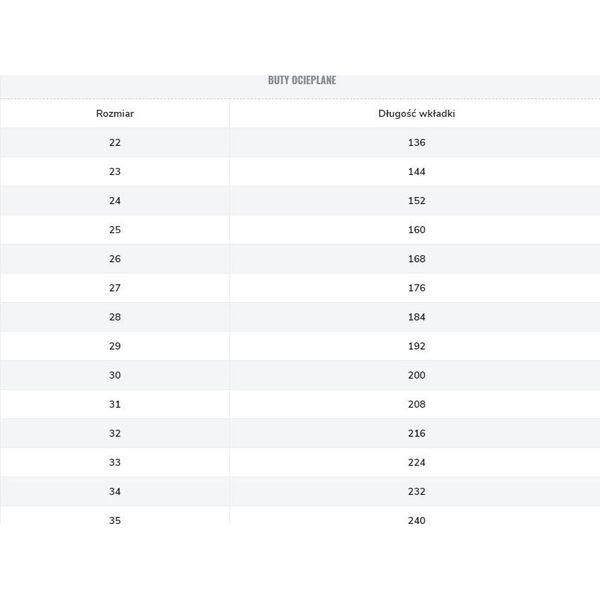The image size is (600, 600).
Task: Click the BUTY OCIEPLANE table heading
Action: [x=302, y=80]
